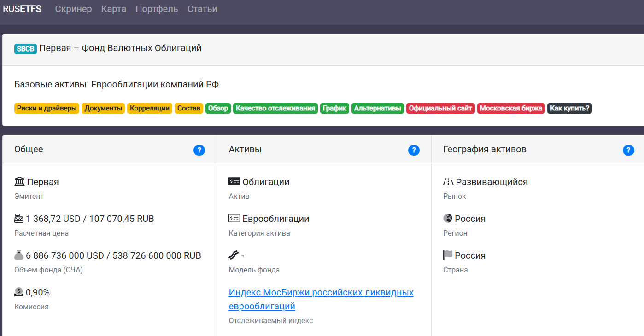Navigate to Статьи in top navigation

click(202, 9)
